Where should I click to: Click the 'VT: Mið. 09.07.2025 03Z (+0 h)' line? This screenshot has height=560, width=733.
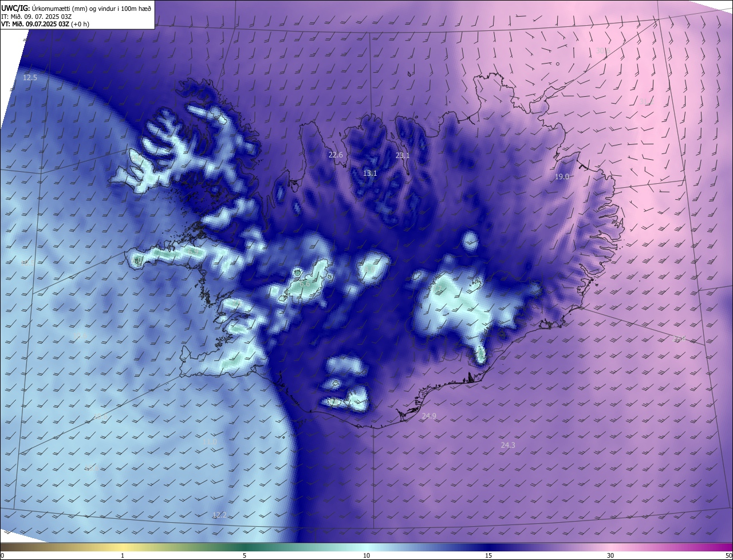pos(45,25)
